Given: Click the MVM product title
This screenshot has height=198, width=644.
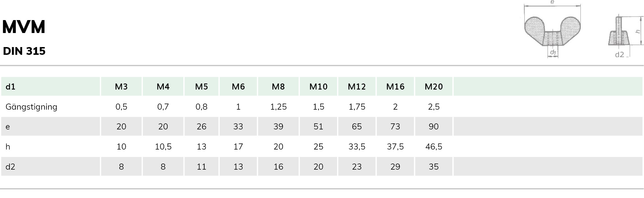Looking at the screenshot, I should [24, 27].
